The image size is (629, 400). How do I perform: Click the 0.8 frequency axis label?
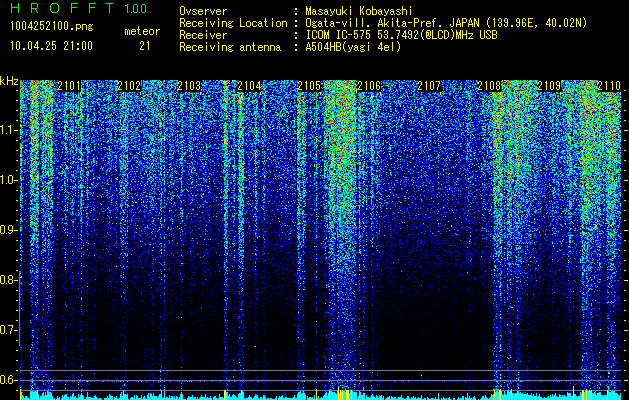[8, 280]
